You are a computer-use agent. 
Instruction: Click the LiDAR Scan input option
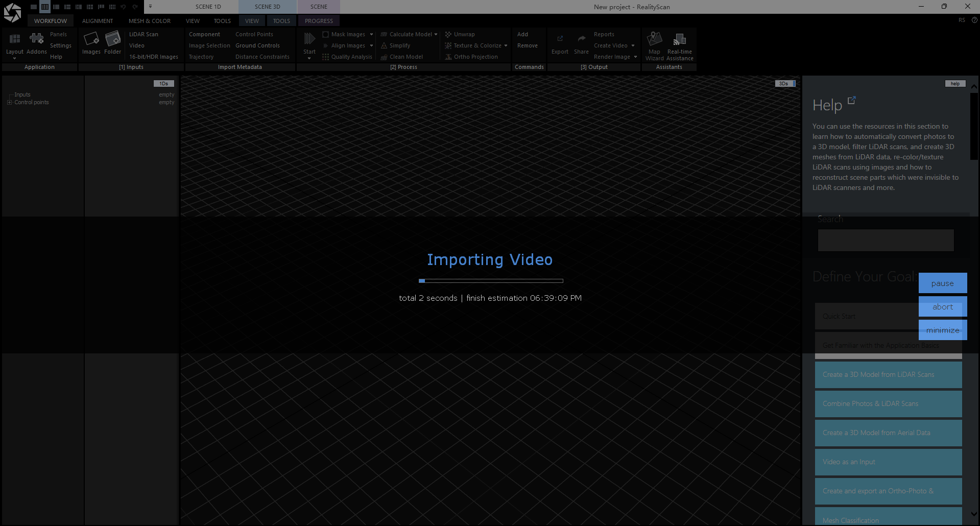click(x=144, y=34)
